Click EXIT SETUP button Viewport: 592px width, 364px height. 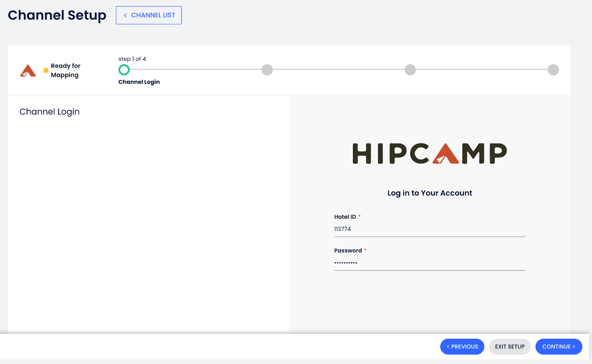click(x=510, y=347)
